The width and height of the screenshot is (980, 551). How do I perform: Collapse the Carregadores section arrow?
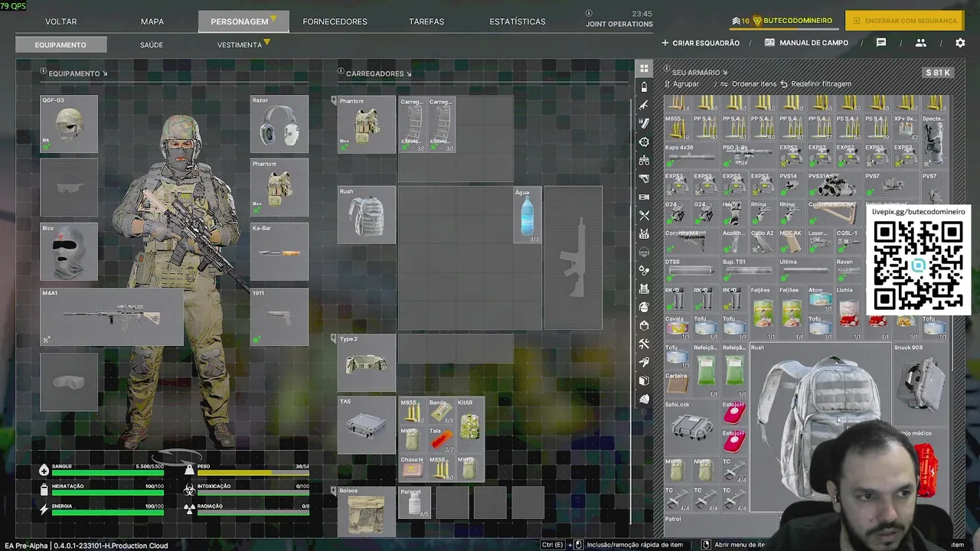point(409,73)
